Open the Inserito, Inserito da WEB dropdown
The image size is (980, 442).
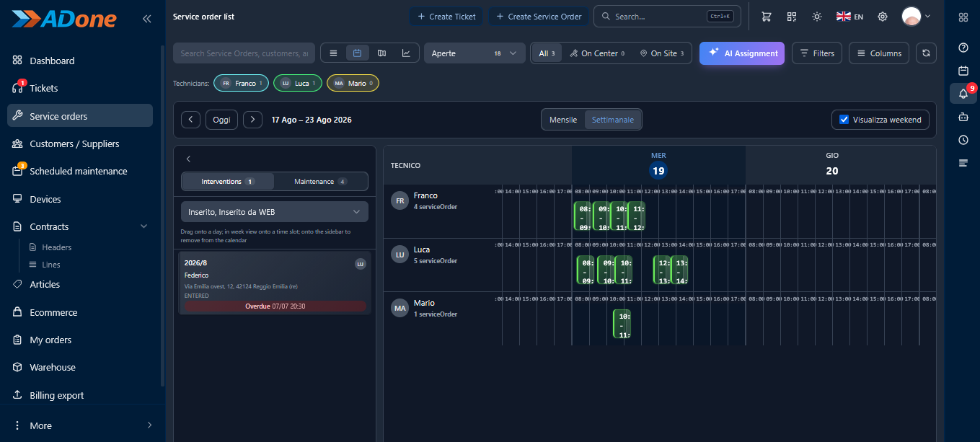[275, 212]
